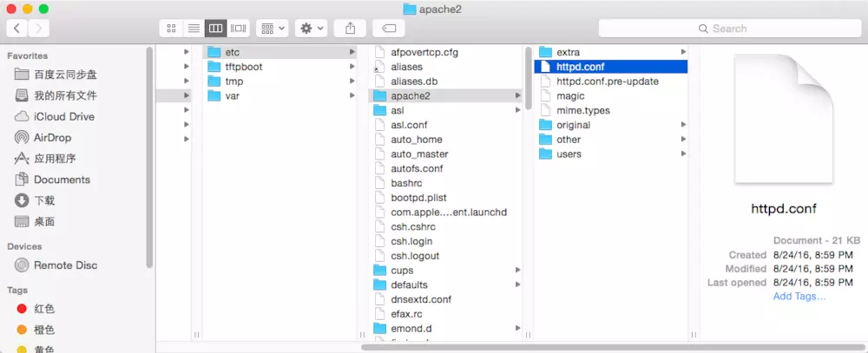
Task: Expand the defaults folder arrow
Action: 517,285
